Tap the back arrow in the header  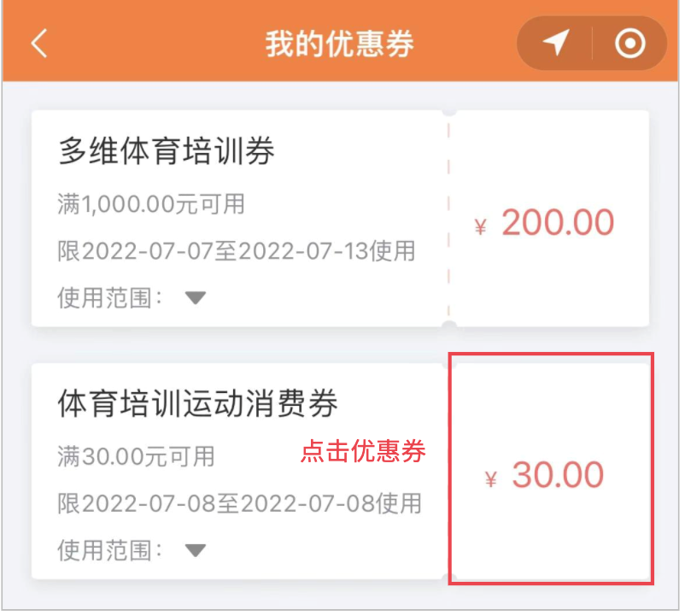[x=38, y=44]
